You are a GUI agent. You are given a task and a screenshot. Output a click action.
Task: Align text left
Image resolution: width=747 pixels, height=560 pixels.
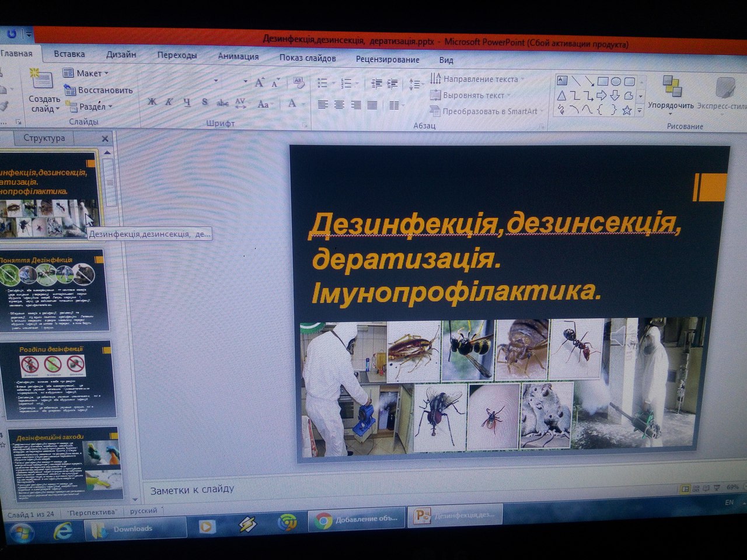point(323,105)
